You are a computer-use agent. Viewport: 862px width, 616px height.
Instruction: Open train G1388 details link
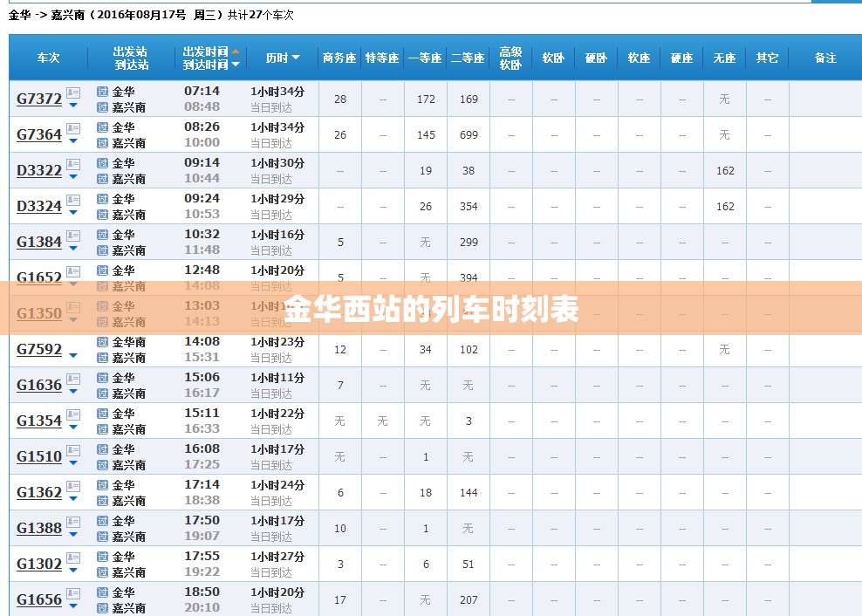(39, 528)
